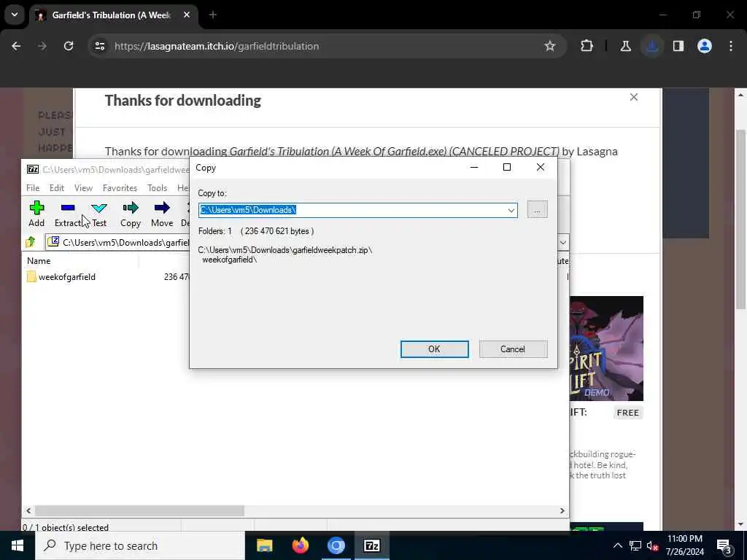This screenshot has width=747, height=560.
Task: Open Chrome Labs flask icon
Action: 625,46
